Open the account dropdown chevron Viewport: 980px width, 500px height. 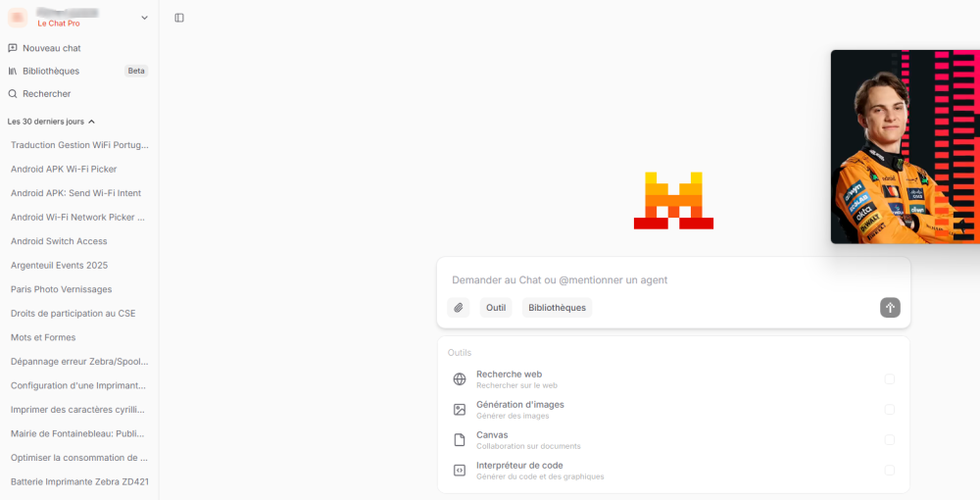[144, 18]
